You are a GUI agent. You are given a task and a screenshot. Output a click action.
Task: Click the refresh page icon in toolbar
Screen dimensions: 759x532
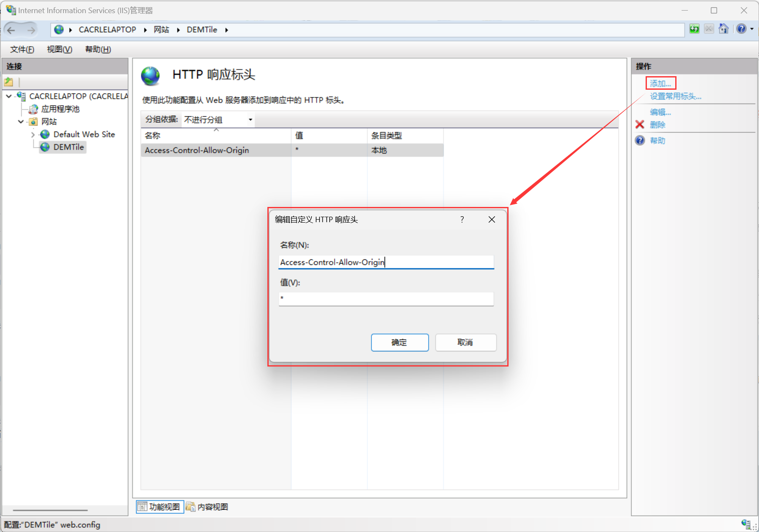pyautogui.click(x=694, y=29)
